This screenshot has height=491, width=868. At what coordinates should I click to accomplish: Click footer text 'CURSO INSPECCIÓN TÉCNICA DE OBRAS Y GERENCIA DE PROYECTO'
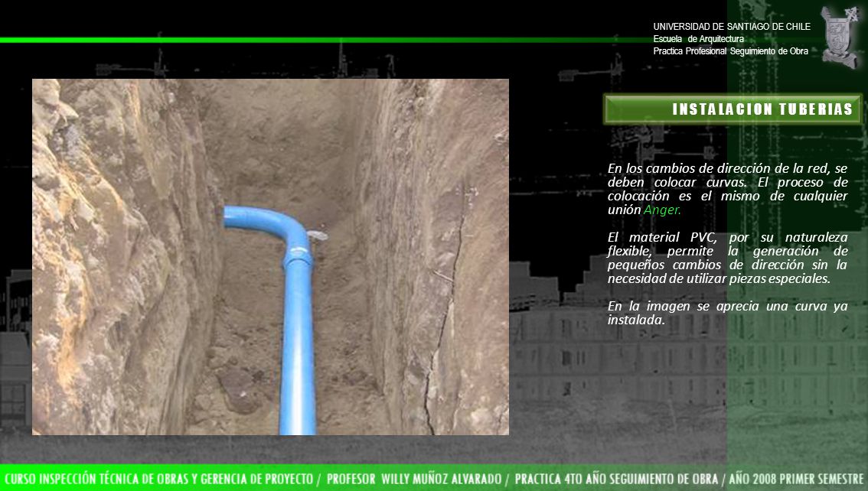coord(158,479)
